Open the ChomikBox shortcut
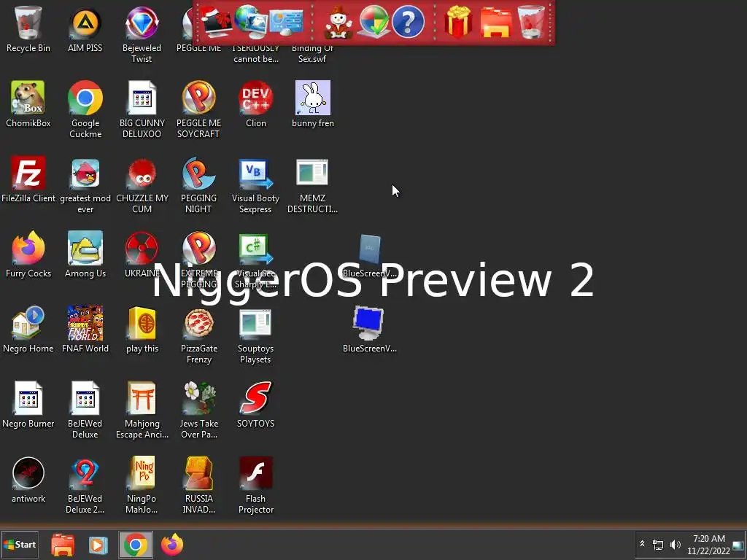 [x=28, y=104]
